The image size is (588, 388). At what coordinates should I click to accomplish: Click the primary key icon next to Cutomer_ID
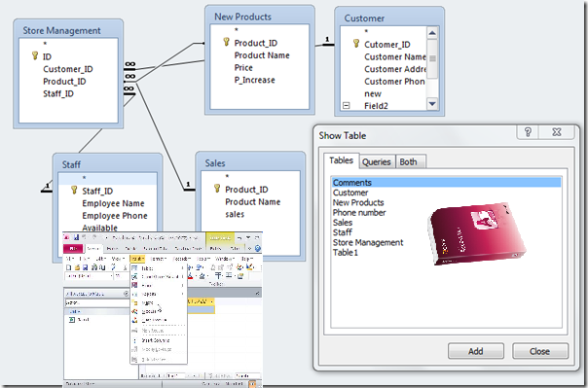coord(356,44)
